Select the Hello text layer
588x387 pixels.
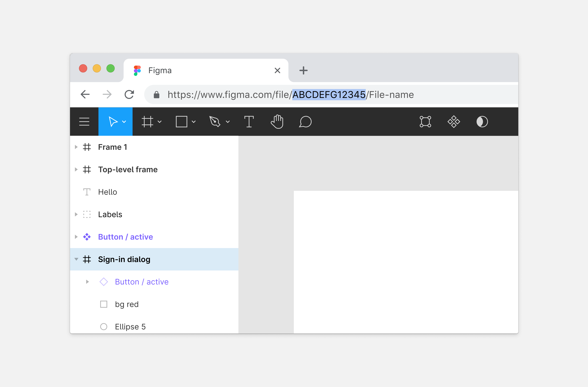coord(154,192)
